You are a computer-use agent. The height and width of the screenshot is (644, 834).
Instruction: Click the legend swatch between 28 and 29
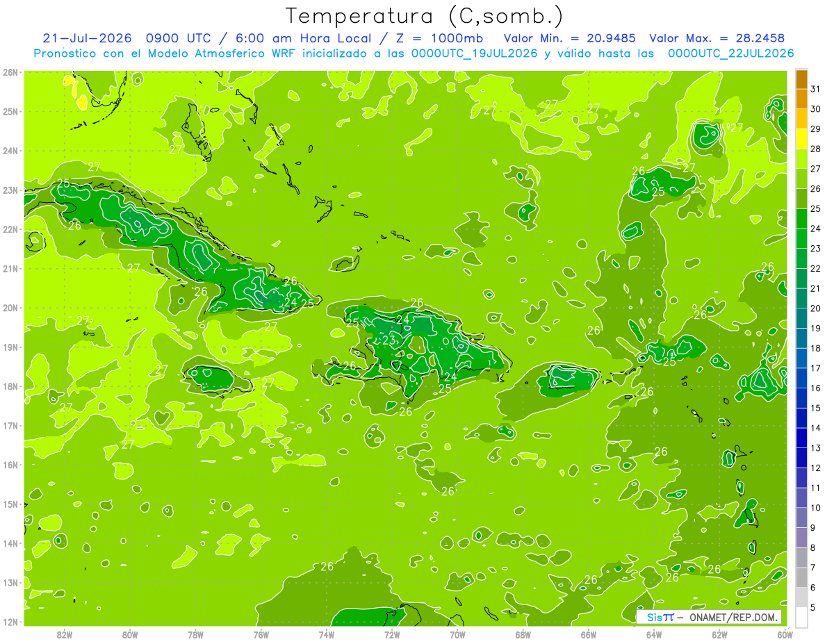[801, 139]
